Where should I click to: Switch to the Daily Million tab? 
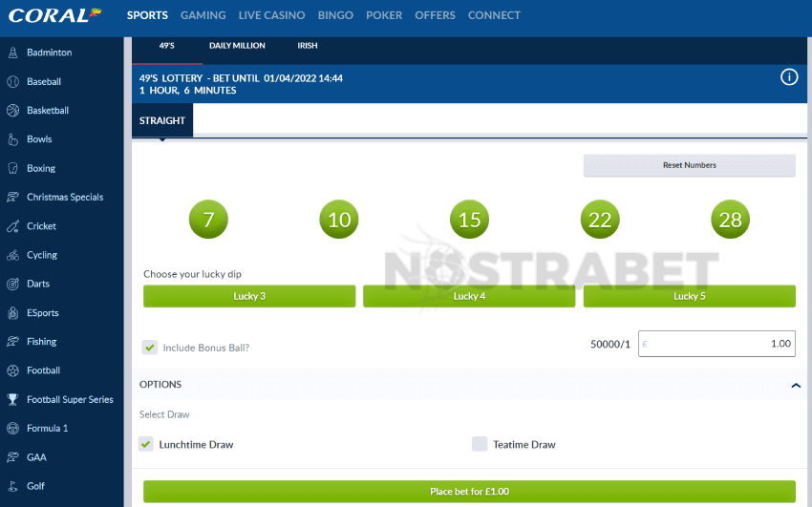tap(237, 46)
